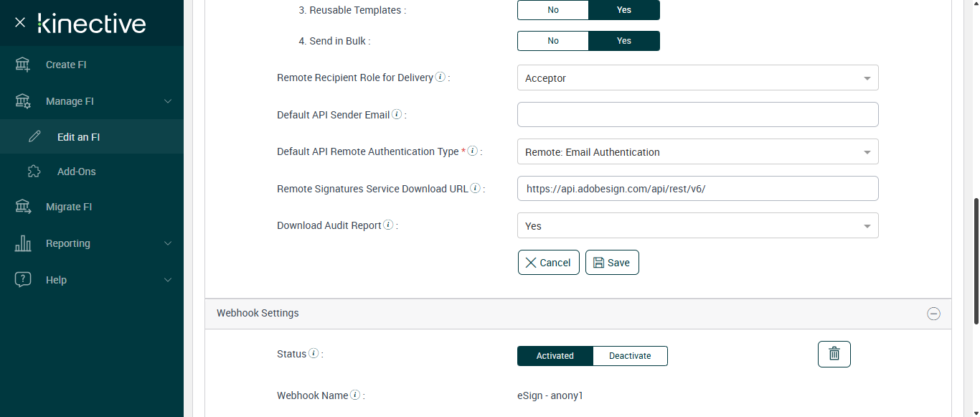Viewport: 980px width, 417px height.
Task: Close the sidebar with the X icon
Action: point(20,22)
